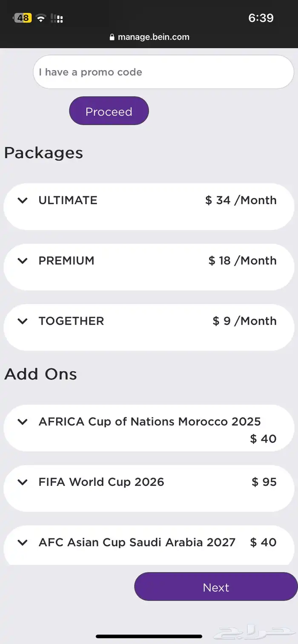Screen dimensions: 298x644
Task: Expand the ULTIMATE package chevron
Action: [23, 200]
